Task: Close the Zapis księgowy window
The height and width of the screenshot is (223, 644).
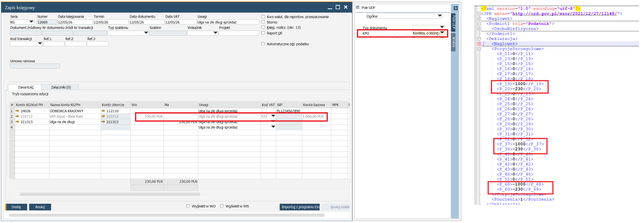Action: pyautogui.click(x=346, y=7)
